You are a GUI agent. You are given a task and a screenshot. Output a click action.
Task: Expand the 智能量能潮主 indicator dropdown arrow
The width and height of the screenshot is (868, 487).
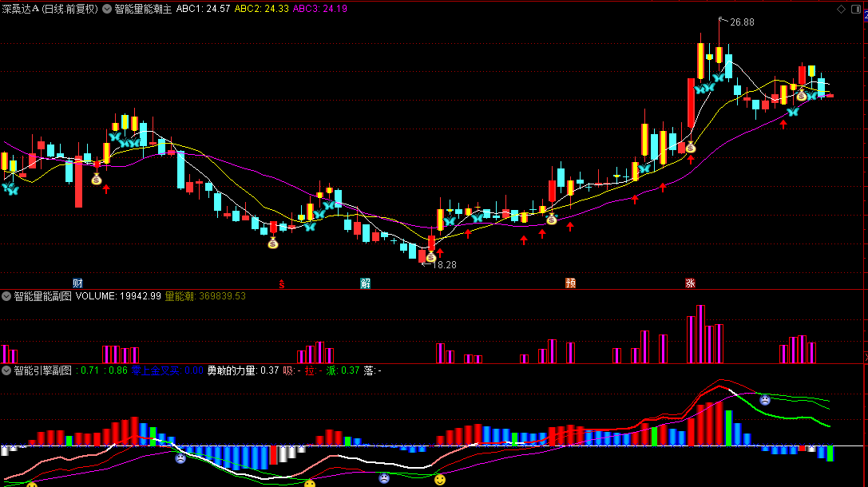107,9
